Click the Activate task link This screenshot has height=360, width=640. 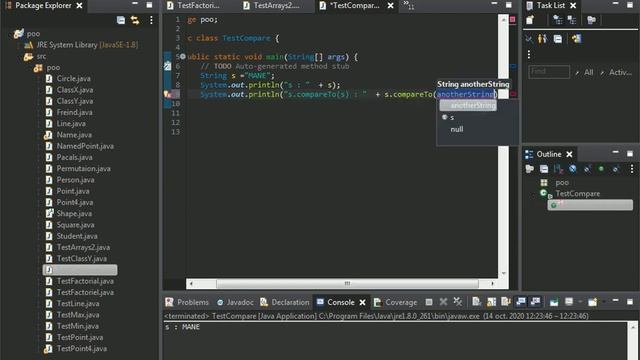coord(620,72)
